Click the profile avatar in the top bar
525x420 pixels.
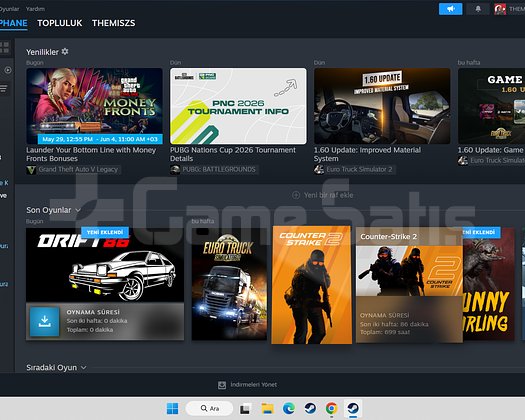(500, 9)
